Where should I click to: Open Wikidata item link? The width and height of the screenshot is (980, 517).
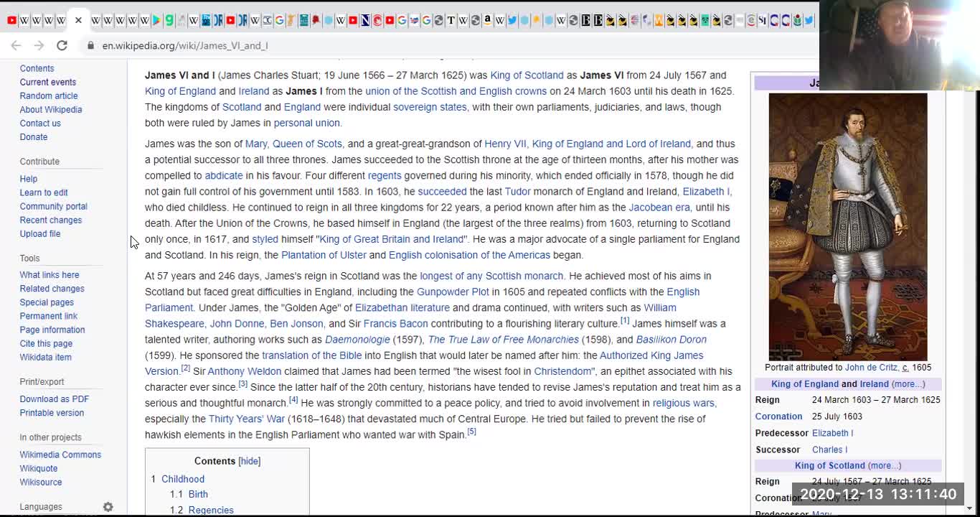point(45,357)
